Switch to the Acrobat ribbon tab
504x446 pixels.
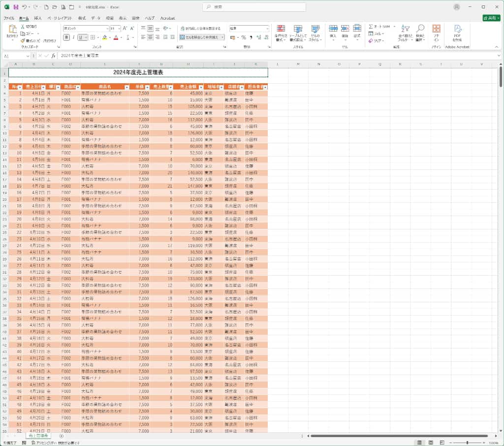167,18
